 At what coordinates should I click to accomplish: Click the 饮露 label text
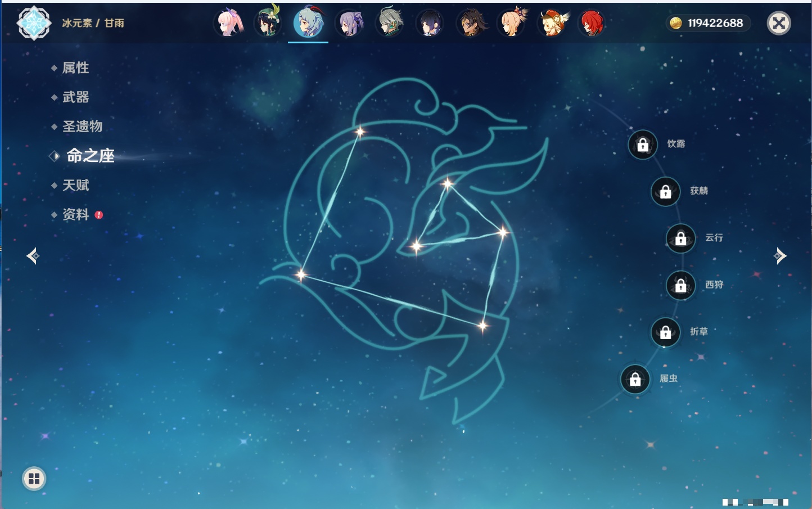(x=676, y=144)
